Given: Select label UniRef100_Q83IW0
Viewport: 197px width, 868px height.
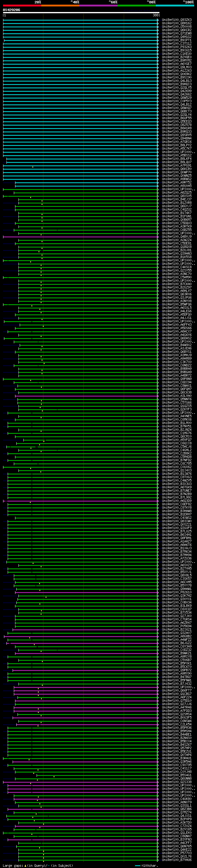Looking at the screenshot, I should point(177,521).
